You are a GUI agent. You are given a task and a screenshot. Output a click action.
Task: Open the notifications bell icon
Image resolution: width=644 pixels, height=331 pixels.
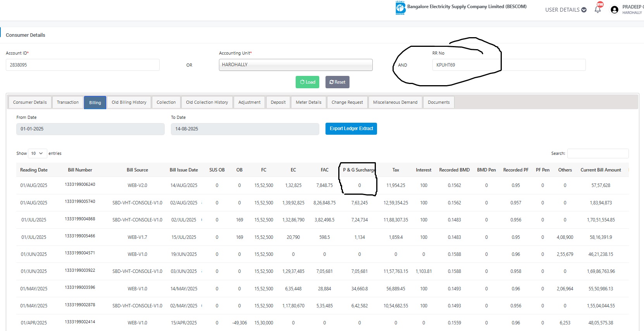tap(598, 10)
